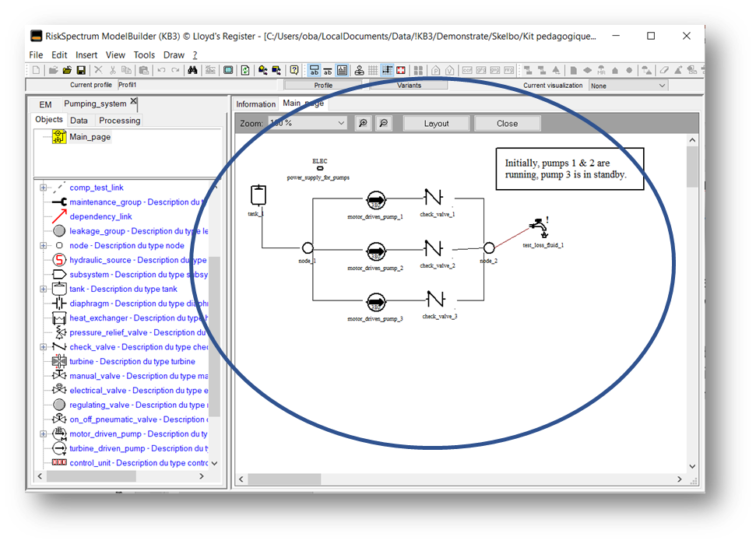Screen dimensions: 756x544
Task: Click the yellow question mark help icon
Action: pyautogui.click(x=294, y=70)
